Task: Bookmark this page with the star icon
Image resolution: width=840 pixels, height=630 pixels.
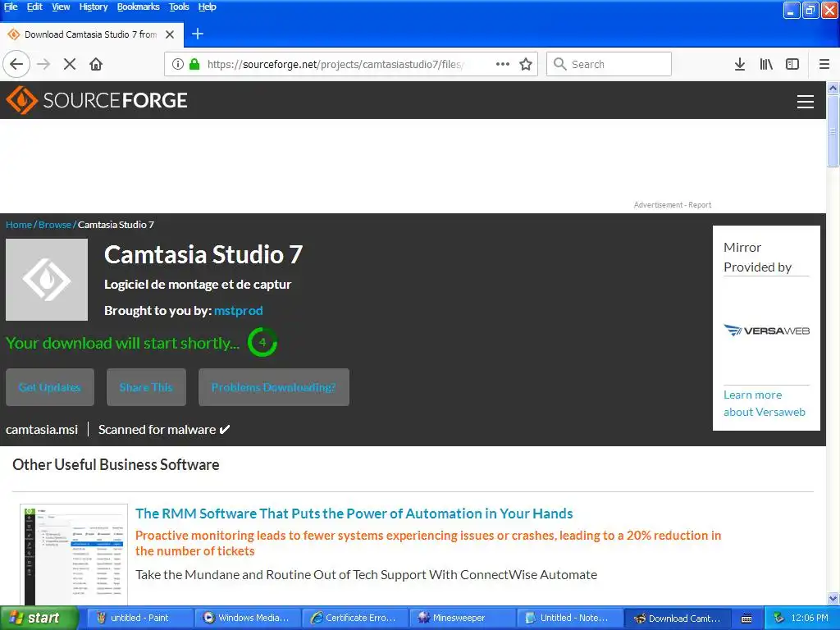Action: [526, 64]
